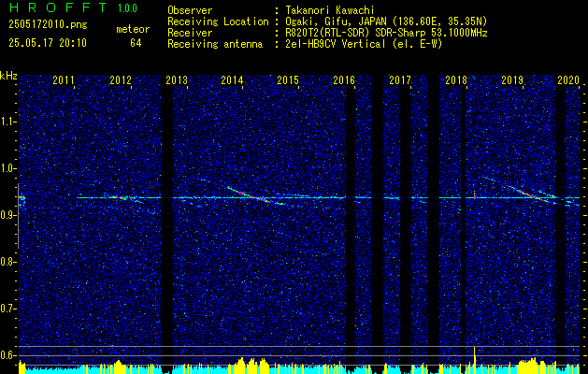Click the 2019 time axis marker

coord(512,79)
